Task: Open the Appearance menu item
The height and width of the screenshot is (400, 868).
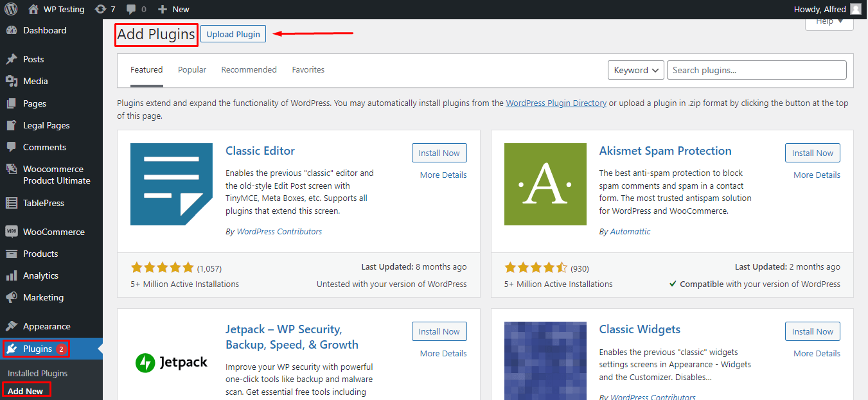Action: coord(51,326)
